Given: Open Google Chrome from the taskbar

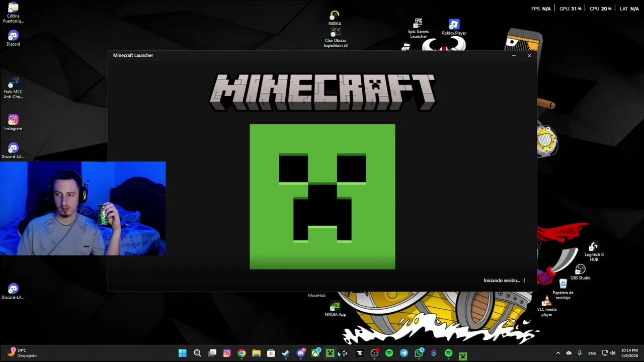Looking at the screenshot, I should tap(242, 353).
